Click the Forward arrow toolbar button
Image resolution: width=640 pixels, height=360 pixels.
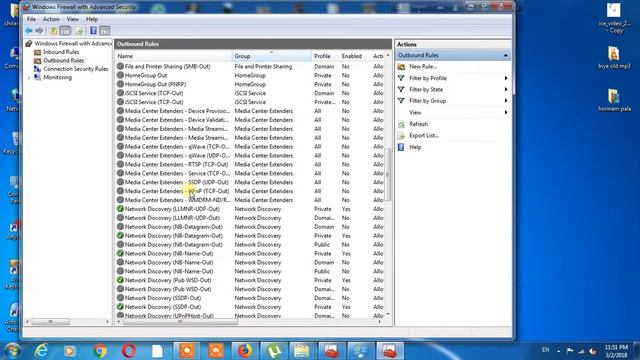[x=39, y=31]
